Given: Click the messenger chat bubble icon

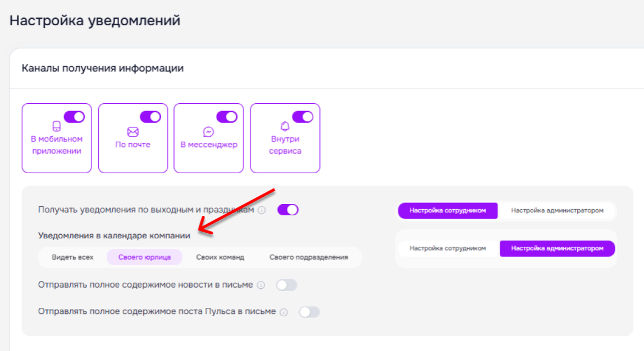Looking at the screenshot, I should tap(209, 132).
